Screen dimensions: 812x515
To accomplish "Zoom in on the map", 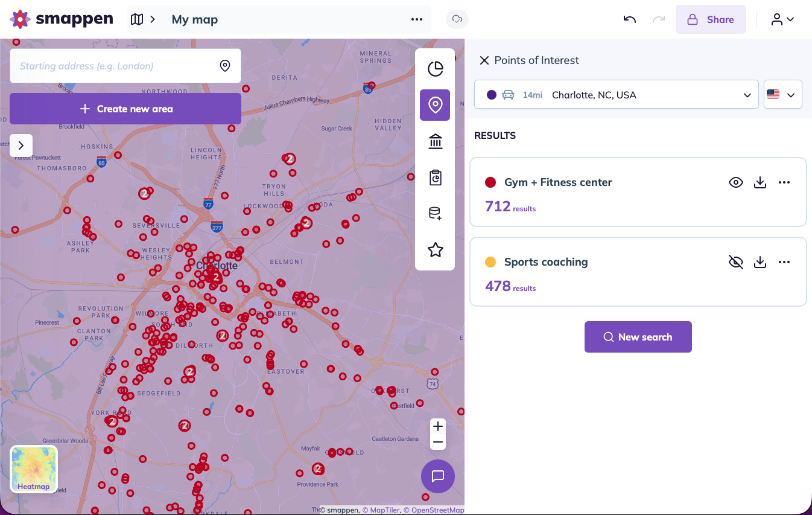I will point(439,426).
